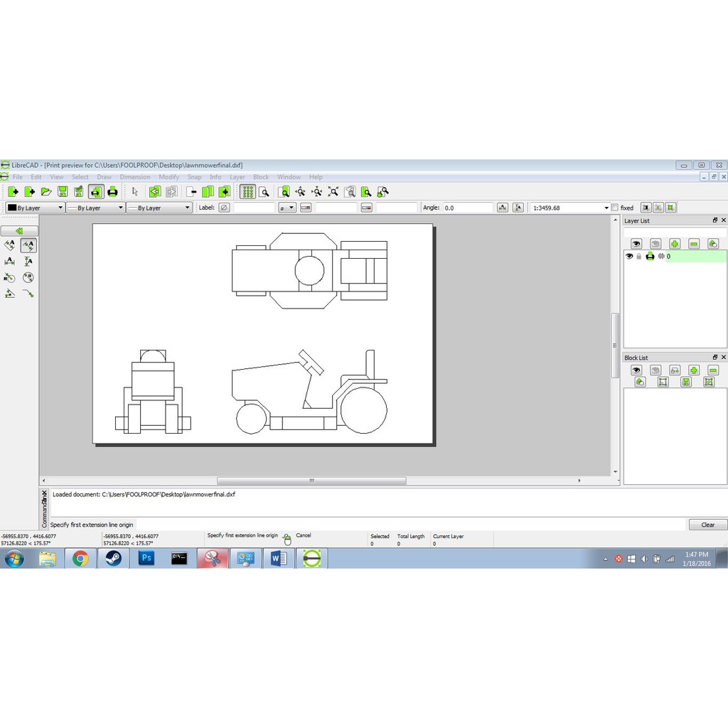
Task: Open the File menu
Action: click(x=18, y=177)
